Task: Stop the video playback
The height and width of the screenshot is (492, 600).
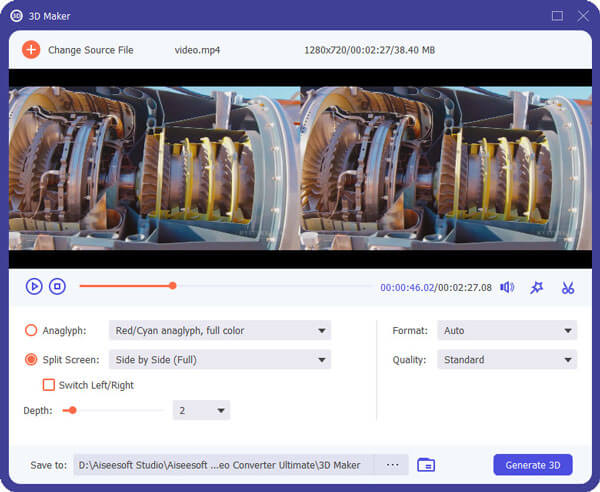Action: pyautogui.click(x=57, y=286)
